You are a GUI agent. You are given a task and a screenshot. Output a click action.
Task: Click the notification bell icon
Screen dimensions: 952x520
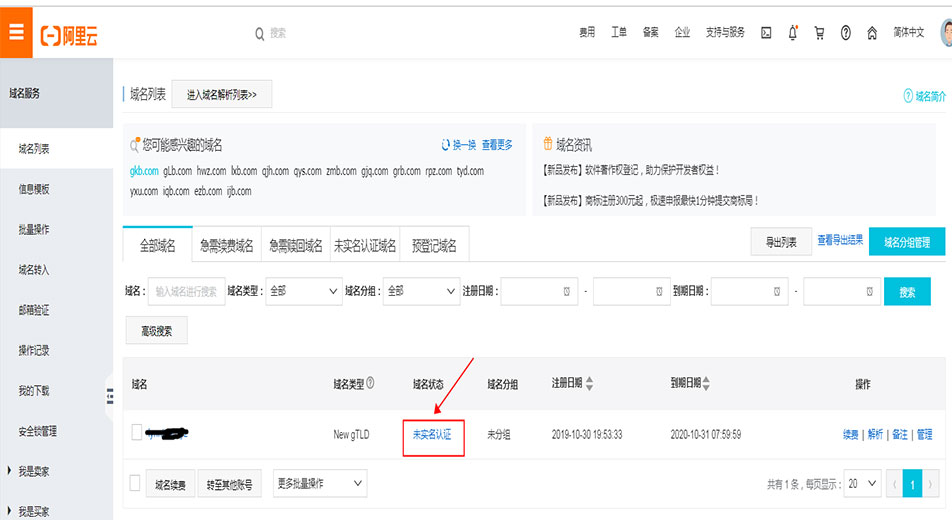click(793, 33)
